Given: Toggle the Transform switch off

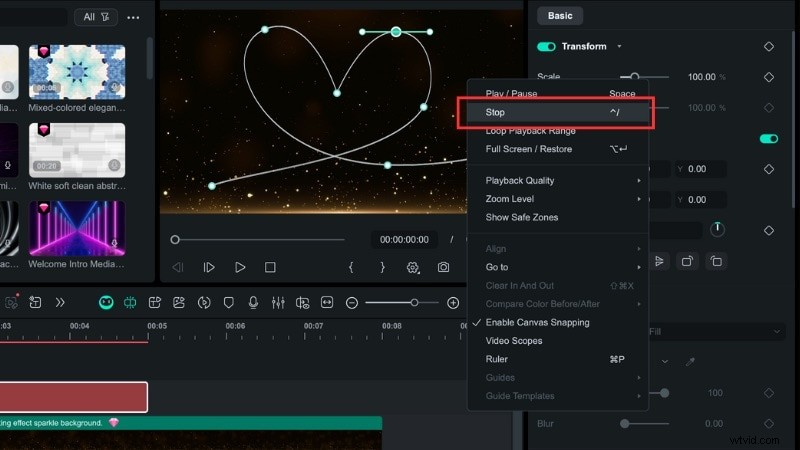Looking at the screenshot, I should pos(546,46).
